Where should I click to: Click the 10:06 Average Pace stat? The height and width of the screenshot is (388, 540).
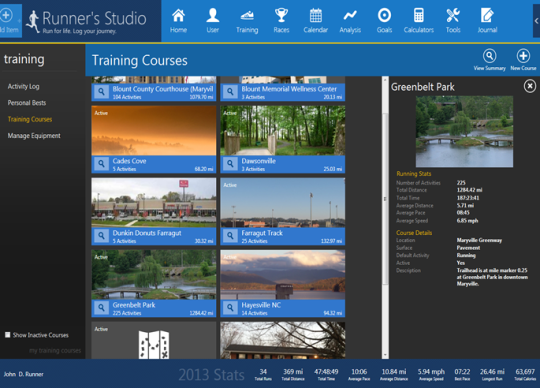tap(359, 374)
